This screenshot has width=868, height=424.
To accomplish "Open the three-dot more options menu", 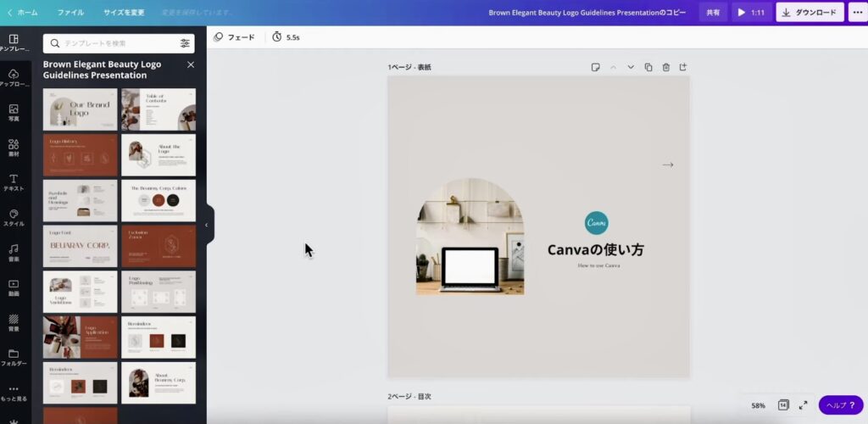I will tap(858, 12).
